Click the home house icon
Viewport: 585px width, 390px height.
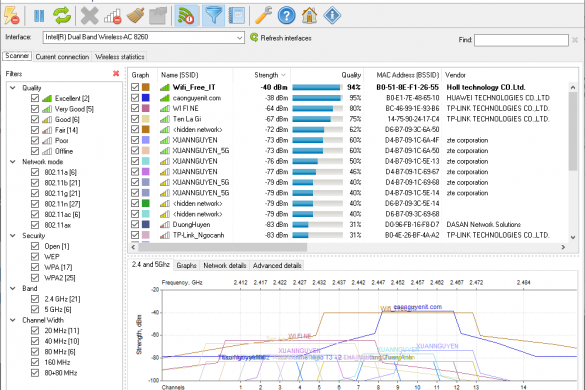click(x=309, y=16)
